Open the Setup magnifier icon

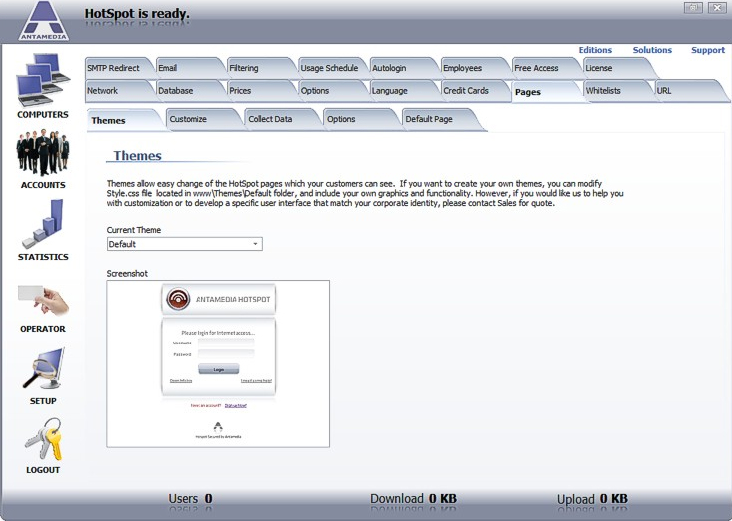43,369
